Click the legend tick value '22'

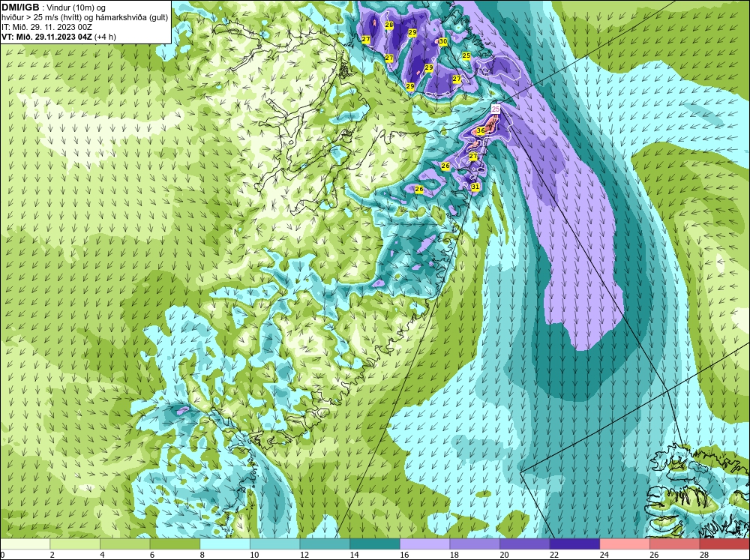click(x=554, y=555)
